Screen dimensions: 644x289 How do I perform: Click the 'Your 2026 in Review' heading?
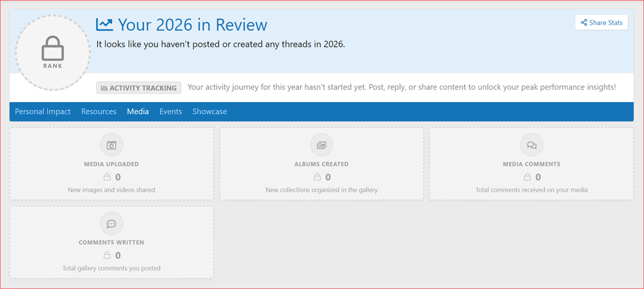pos(192,24)
